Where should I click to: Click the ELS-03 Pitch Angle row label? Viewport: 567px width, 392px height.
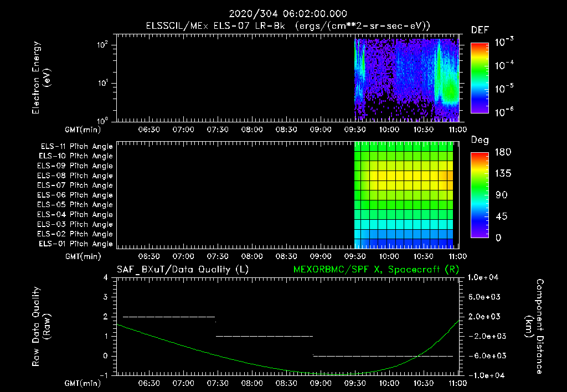pyautogui.click(x=75, y=225)
